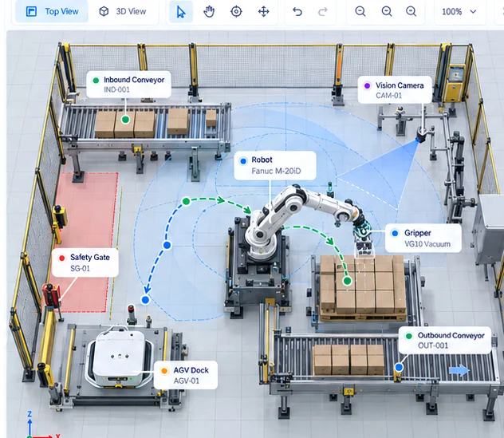
Task: Select the Vision Camera CAM-01 label
Action: click(395, 90)
